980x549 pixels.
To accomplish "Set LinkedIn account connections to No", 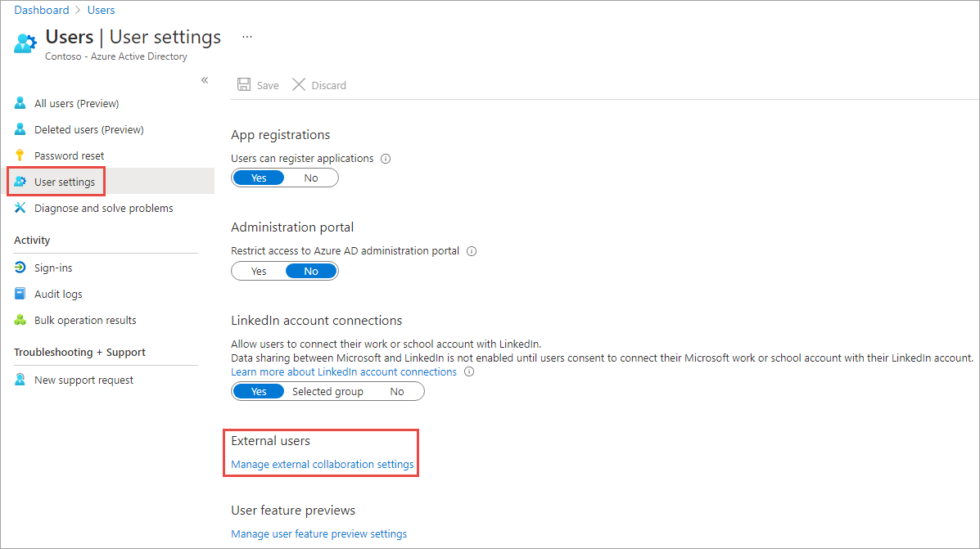I will coord(397,392).
